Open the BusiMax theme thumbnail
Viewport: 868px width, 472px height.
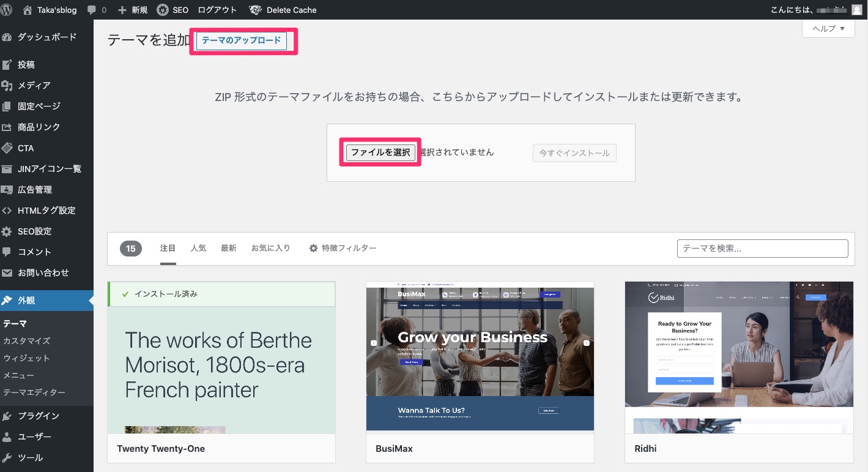480,358
